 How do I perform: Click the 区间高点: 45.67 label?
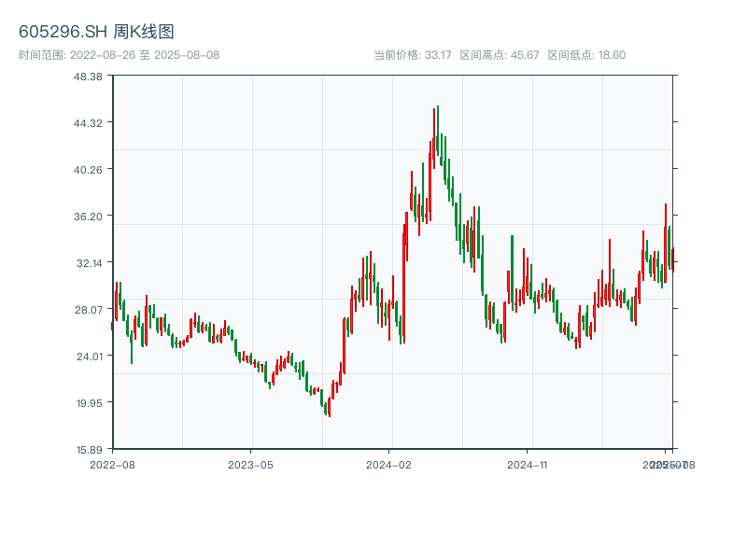pyautogui.click(x=500, y=55)
